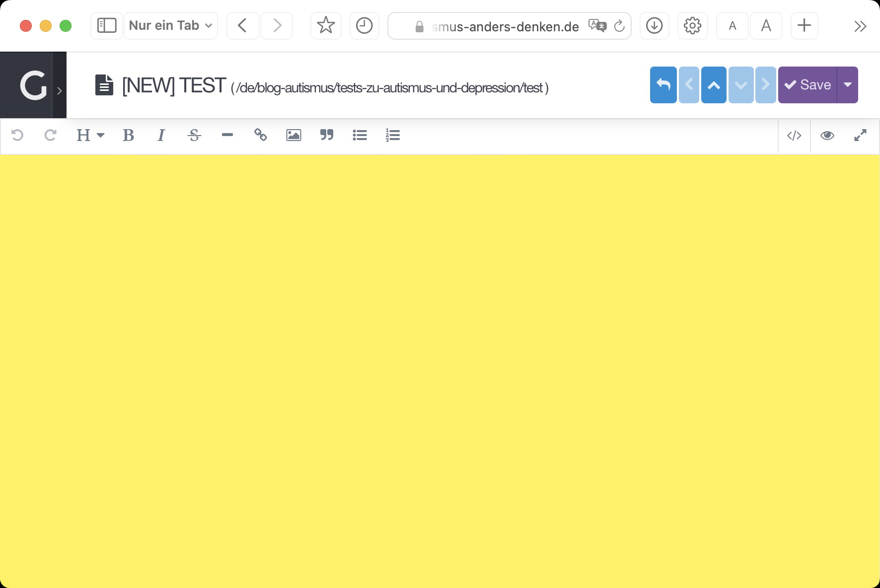The height and width of the screenshot is (588, 880).
Task: Create an ordered numbered list
Action: click(393, 135)
